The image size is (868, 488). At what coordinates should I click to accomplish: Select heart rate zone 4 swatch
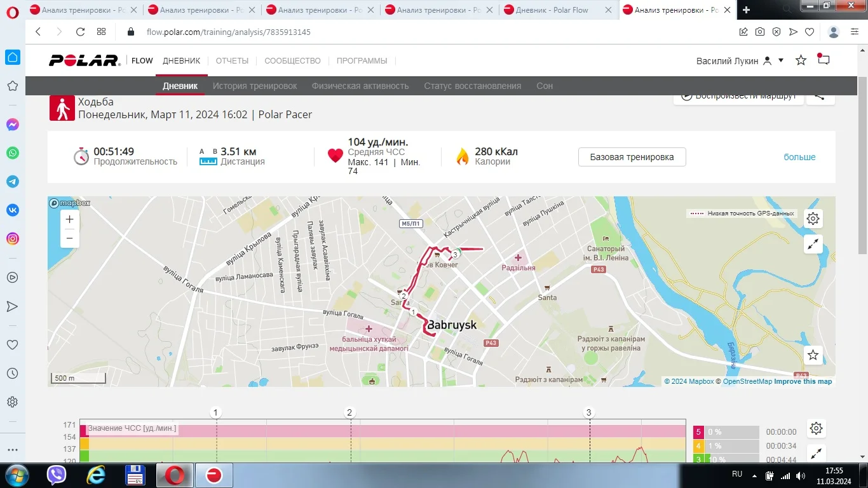(x=698, y=446)
